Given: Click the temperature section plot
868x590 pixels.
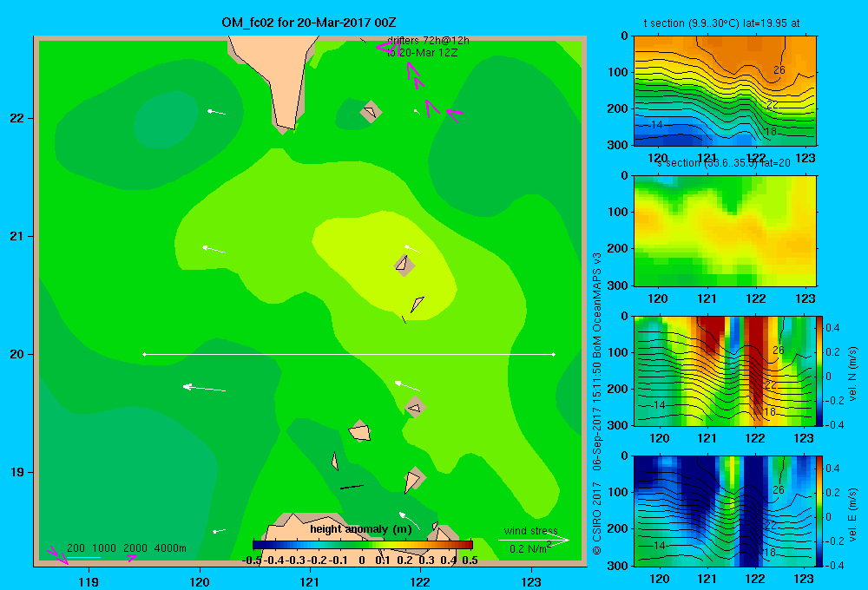Looking at the screenshot, I should [x=725, y=90].
